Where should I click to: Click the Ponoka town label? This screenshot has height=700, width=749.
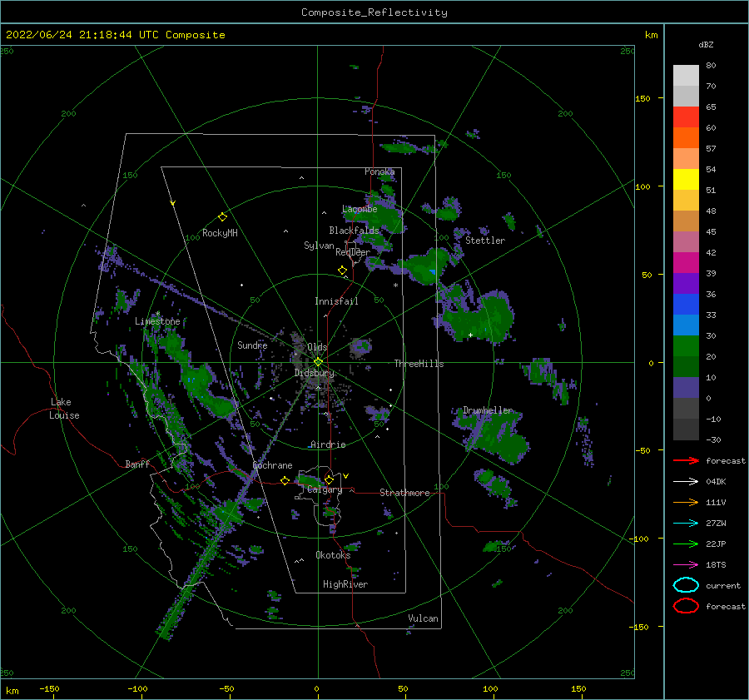[379, 171]
